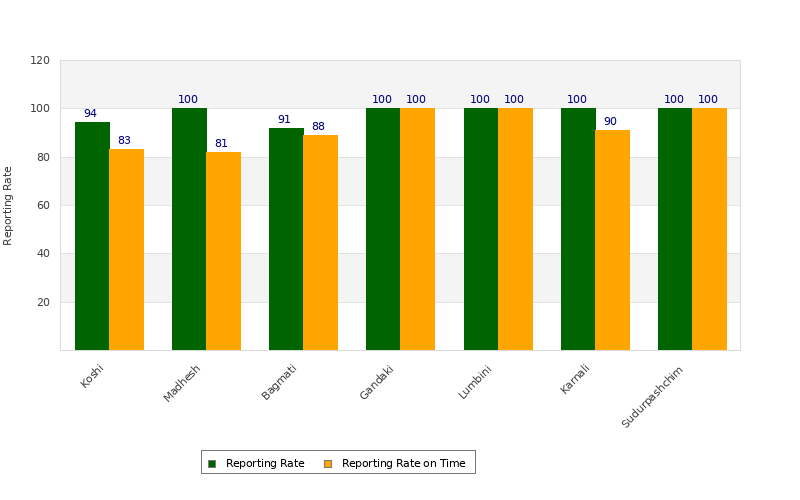Click Karnali green bar showing 100
Screen dimensions: 800x500
click(578, 229)
